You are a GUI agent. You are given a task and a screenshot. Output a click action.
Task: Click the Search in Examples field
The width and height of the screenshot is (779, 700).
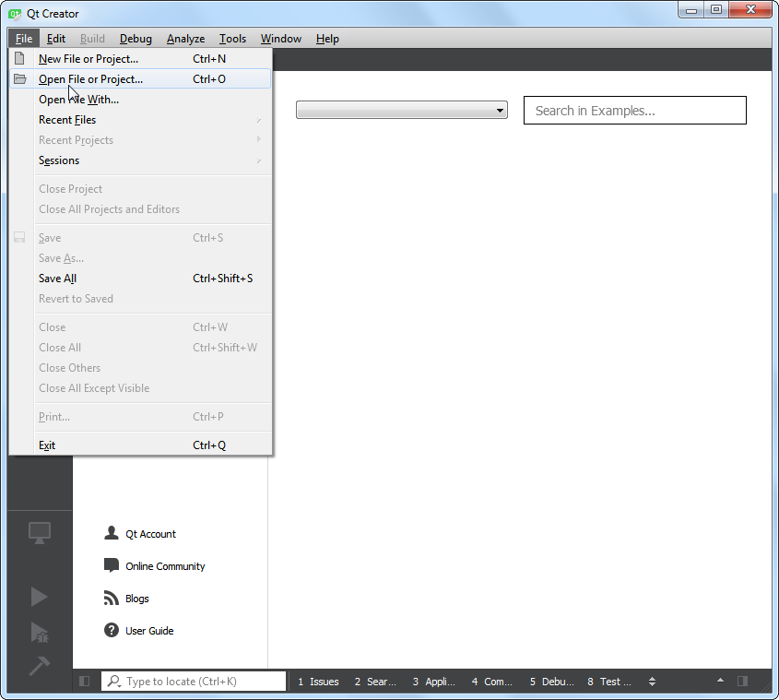[634, 111]
